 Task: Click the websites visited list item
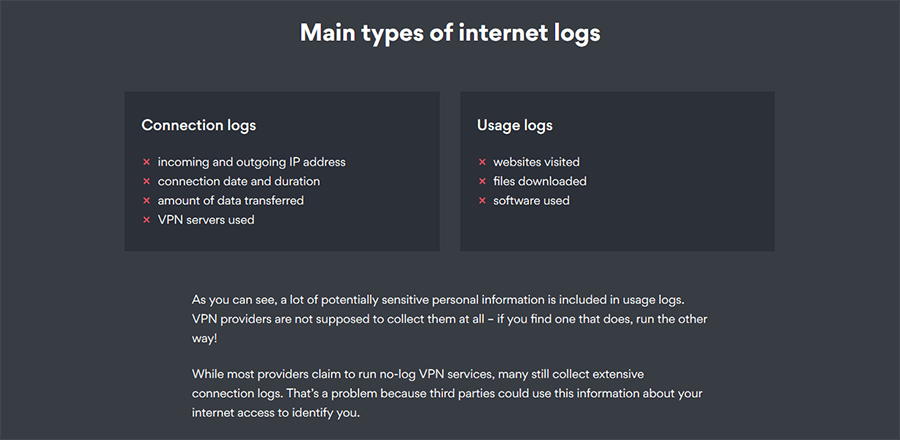coord(537,162)
